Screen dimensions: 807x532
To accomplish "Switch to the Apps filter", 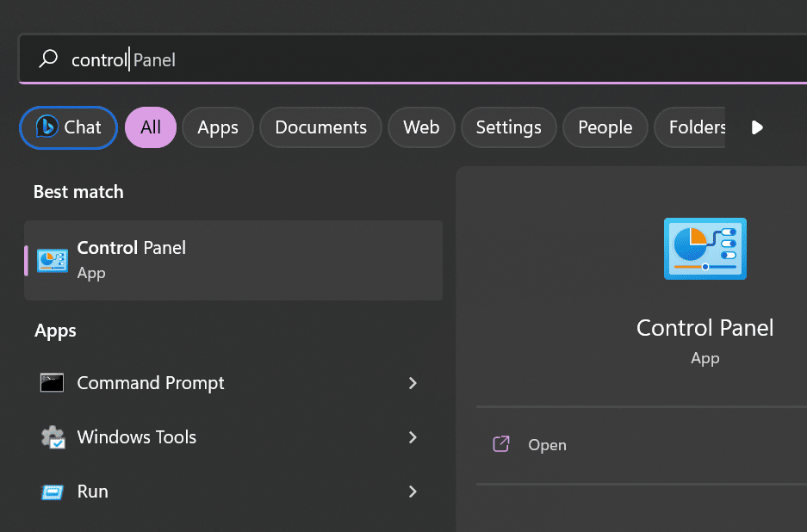I will coord(217,127).
